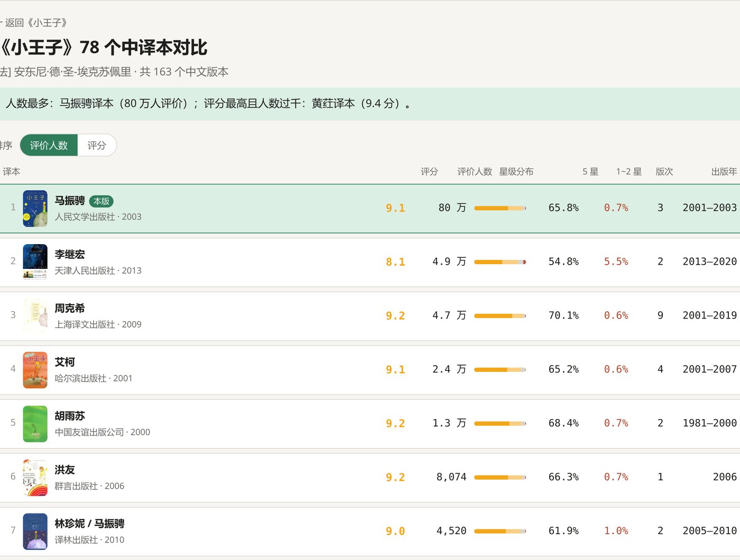Image resolution: width=740 pixels, height=560 pixels.
Task: Open translator 马振骋 entry
Action: [x=70, y=201]
